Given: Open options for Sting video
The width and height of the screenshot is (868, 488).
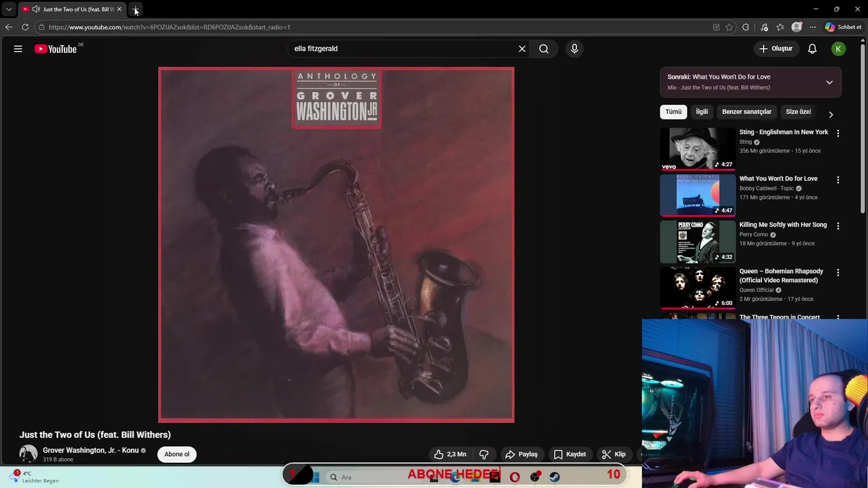Looking at the screenshot, I should point(838,134).
